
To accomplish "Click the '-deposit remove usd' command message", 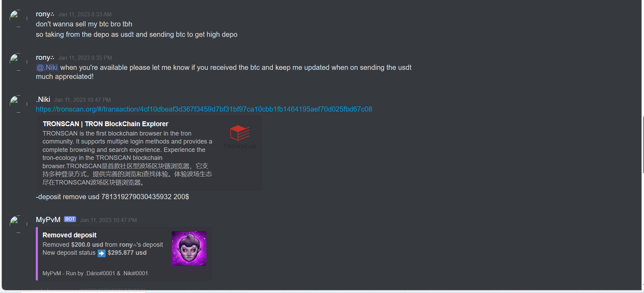I will (x=113, y=197).
